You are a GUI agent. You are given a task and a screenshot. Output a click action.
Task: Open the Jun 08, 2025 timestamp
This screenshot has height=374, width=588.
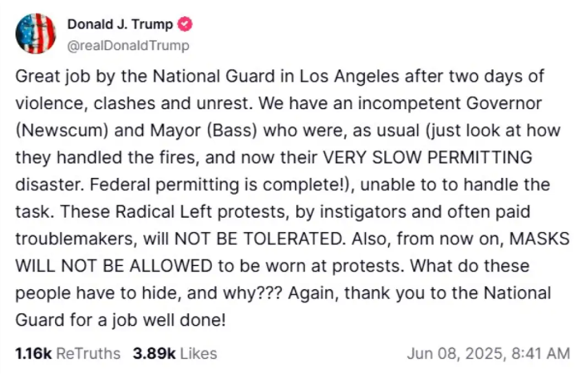click(x=457, y=354)
